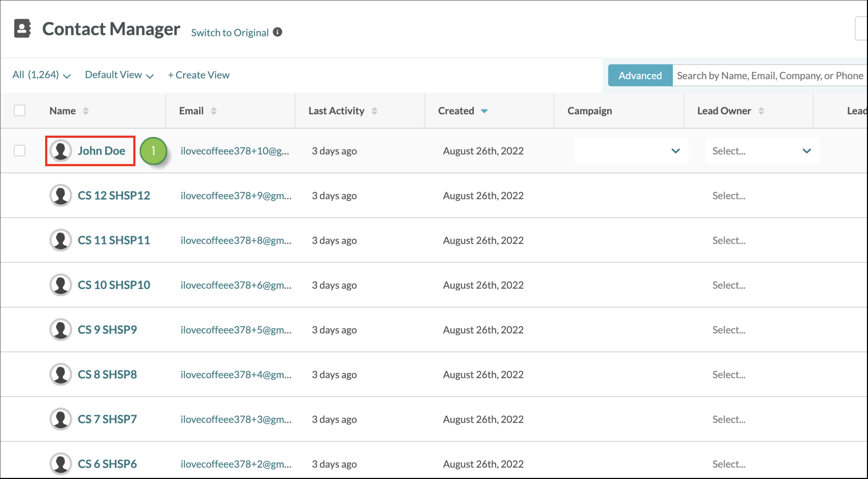Open Lead Owner Select for CS 6 SHSP6
The image size is (868, 479).
tap(729, 464)
